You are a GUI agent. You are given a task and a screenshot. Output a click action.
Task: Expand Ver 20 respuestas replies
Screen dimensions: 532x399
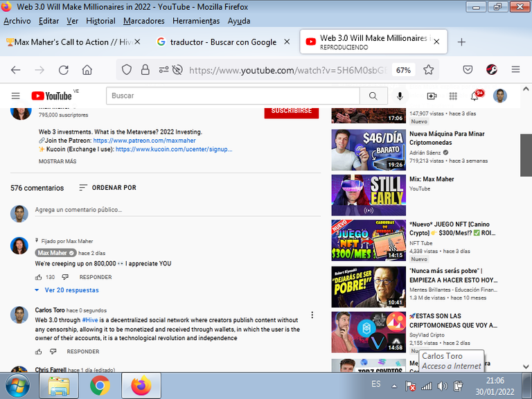point(67,290)
